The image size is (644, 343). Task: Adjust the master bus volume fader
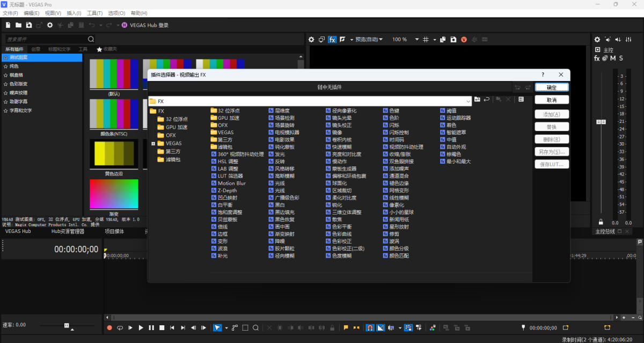(601, 122)
